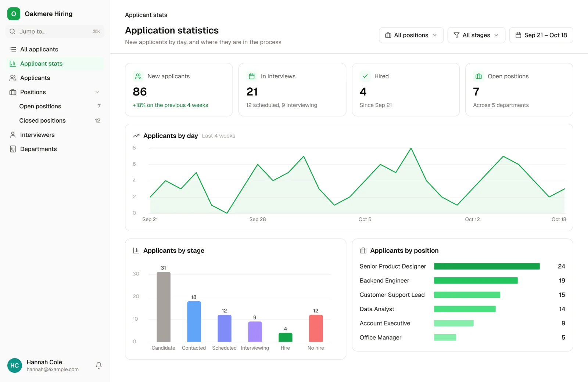Click the purple Interviewing bar

pyautogui.click(x=255, y=332)
